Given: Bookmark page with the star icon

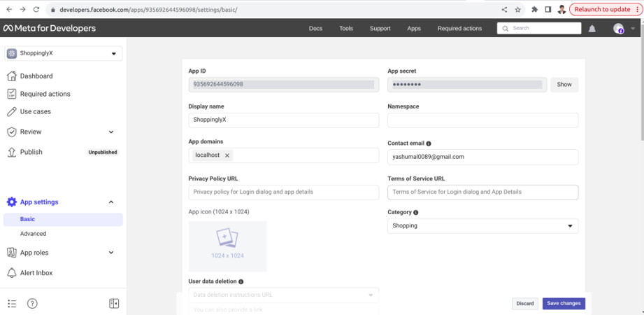Looking at the screenshot, I should point(518,10).
